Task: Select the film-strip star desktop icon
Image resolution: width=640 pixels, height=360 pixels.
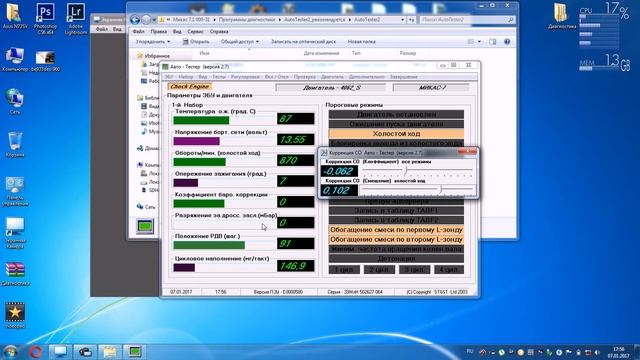Action: (15, 315)
